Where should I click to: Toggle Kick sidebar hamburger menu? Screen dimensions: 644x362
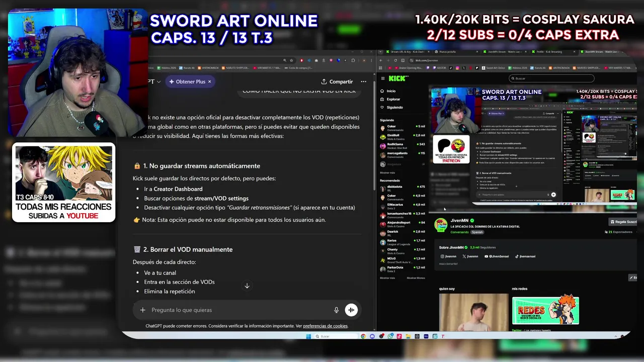click(x=383, y=78)
